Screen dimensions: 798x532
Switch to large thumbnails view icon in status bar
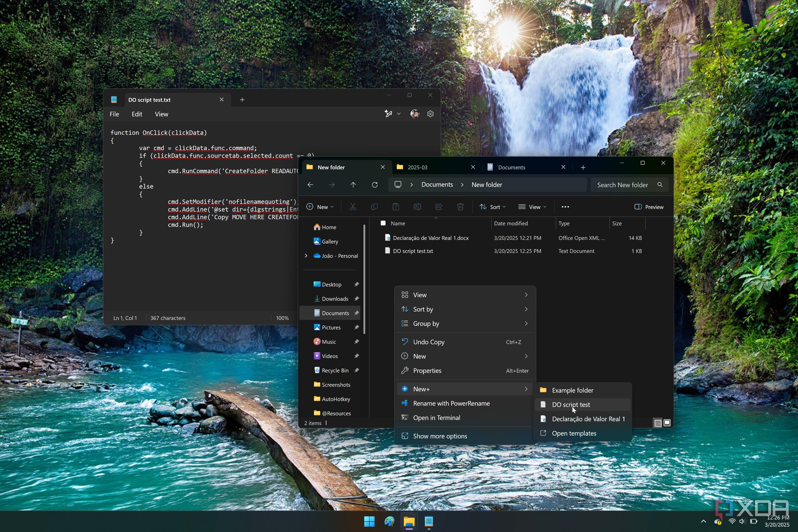667,423
